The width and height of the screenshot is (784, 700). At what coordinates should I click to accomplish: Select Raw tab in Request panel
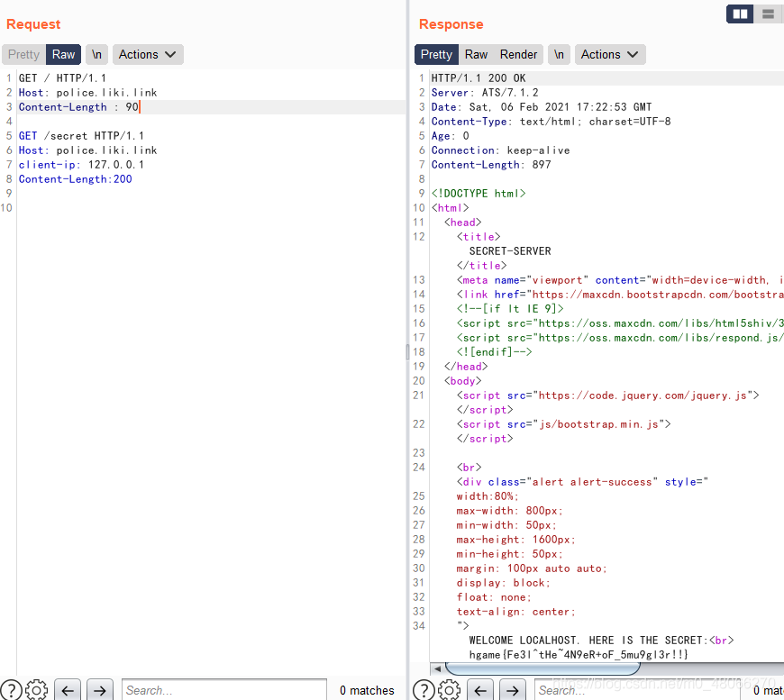click(63, 54)
